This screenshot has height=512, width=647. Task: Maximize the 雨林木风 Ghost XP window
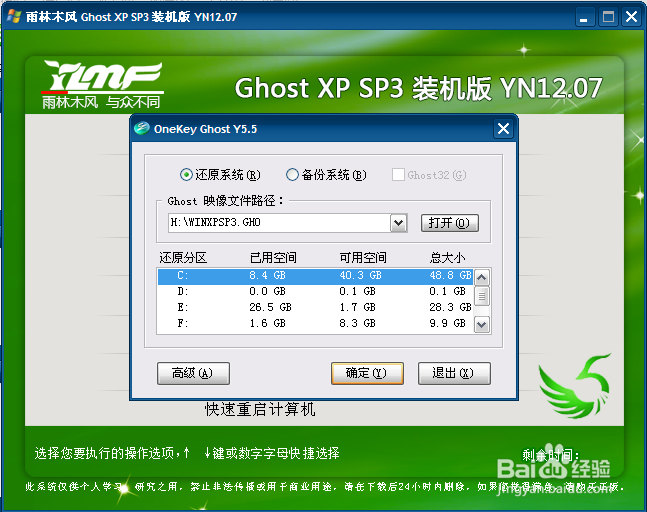point(608,17)
